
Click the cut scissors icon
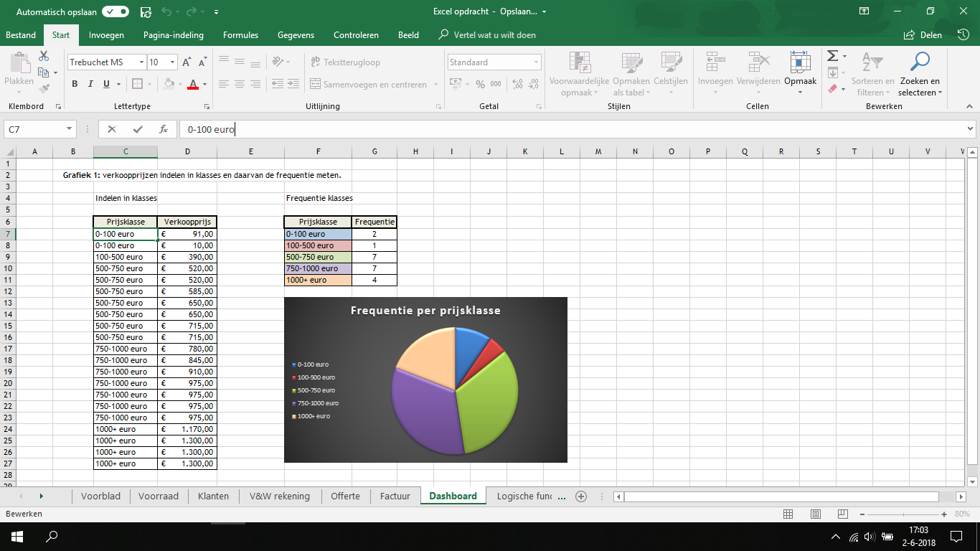44,56
